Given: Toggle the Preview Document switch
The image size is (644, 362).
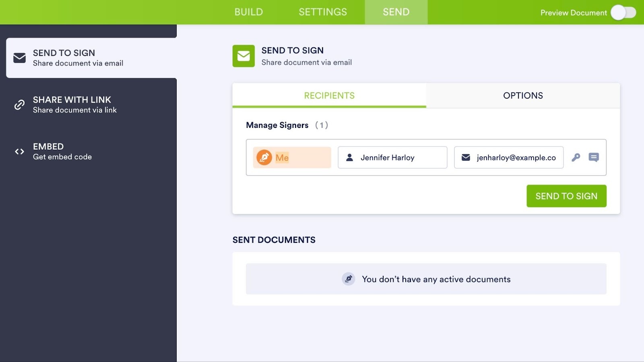Looking at the screenshot, I should point(622,12).
